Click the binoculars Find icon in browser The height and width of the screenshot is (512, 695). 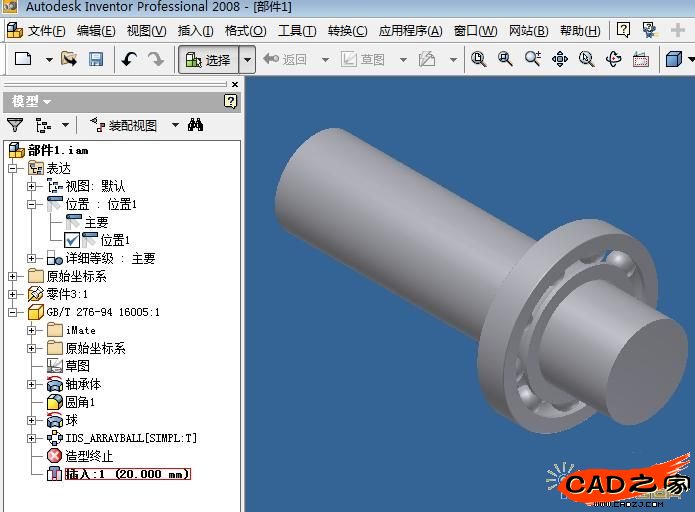pyautogui.click(x=195, y=125)
